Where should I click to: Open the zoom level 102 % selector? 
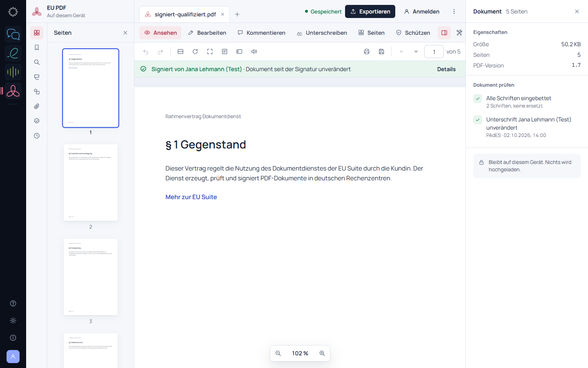pos(300,353)
